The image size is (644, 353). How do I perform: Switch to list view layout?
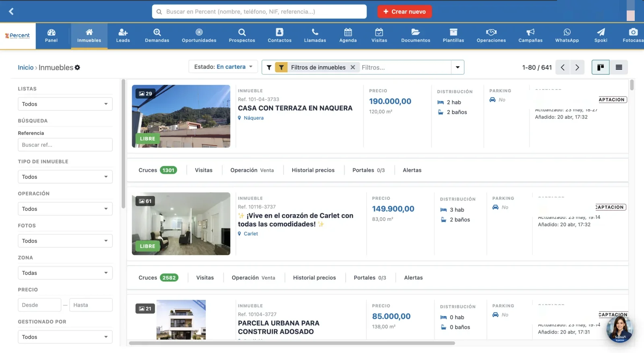pos(619,67)
